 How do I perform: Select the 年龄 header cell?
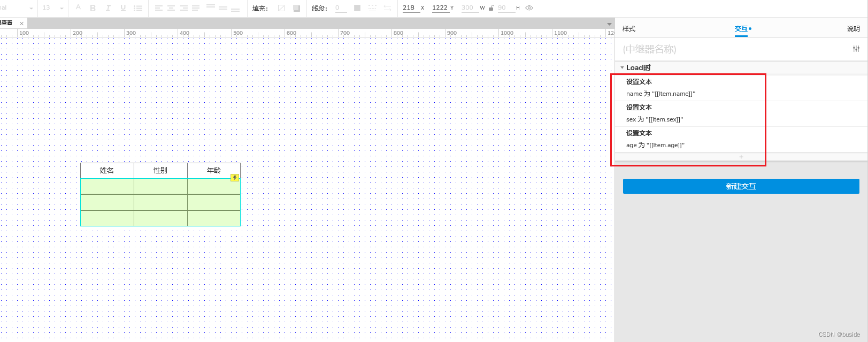click(214, 170)
